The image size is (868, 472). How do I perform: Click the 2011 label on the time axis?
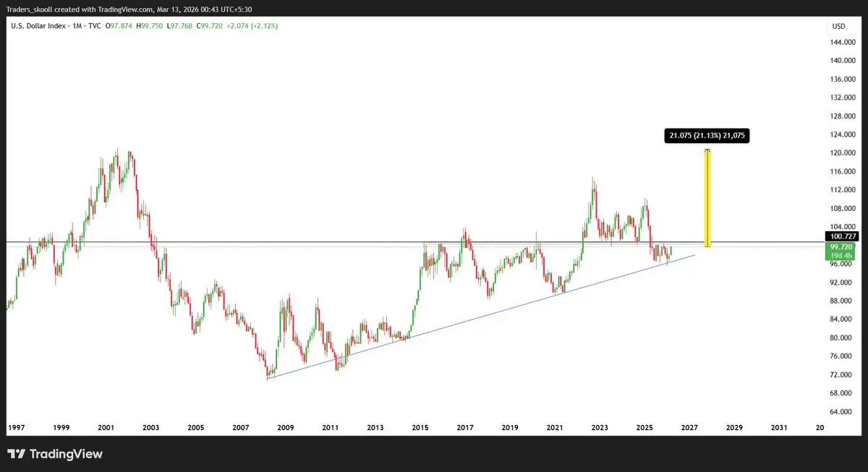pos(331,428)
